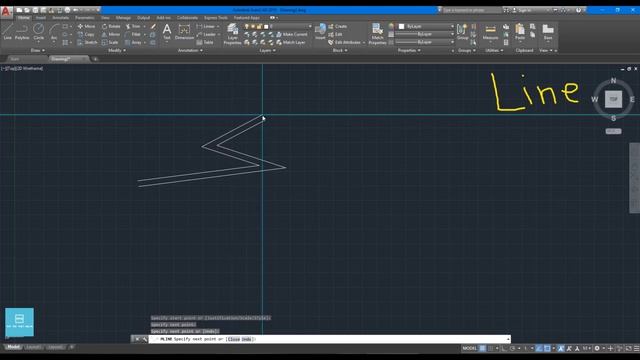Click the Insert block tool
The width and height of the screenshot is (640, 360).
click(x=320, y=31)
